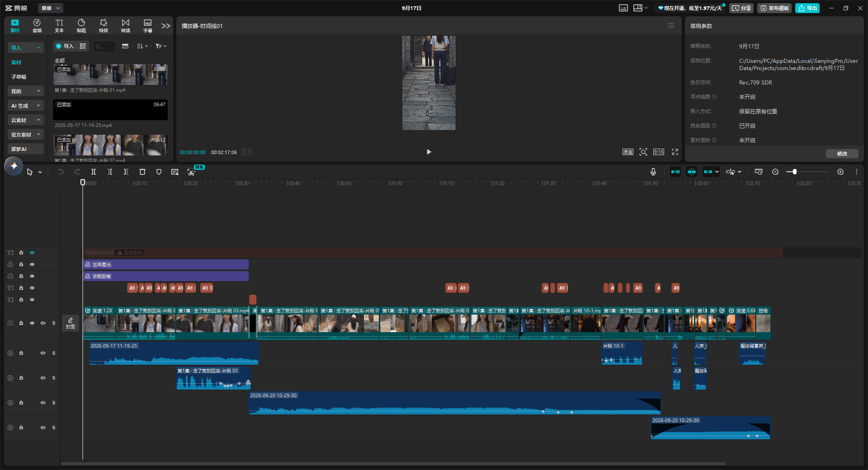Image resolution: width=868 pixels, height=470 pixels.
Task: Click the 封面 cover edit button
Action: [x=71, y=323]
